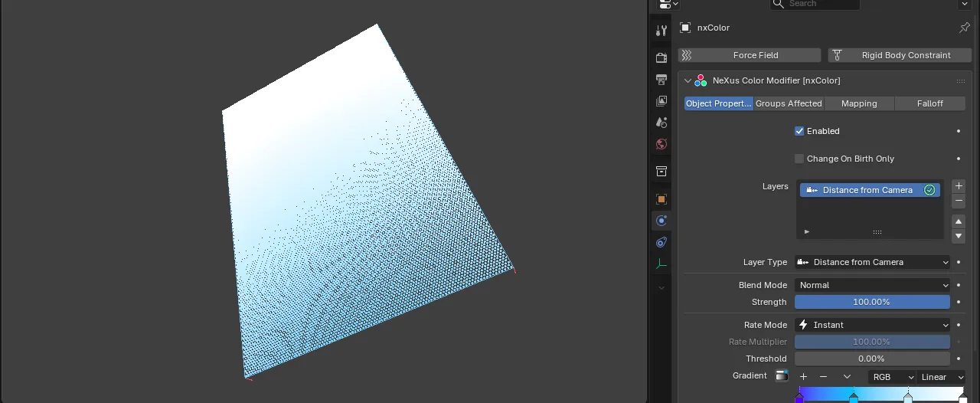Delete the active gradient stop
The image size is (980, 403).
823,377
